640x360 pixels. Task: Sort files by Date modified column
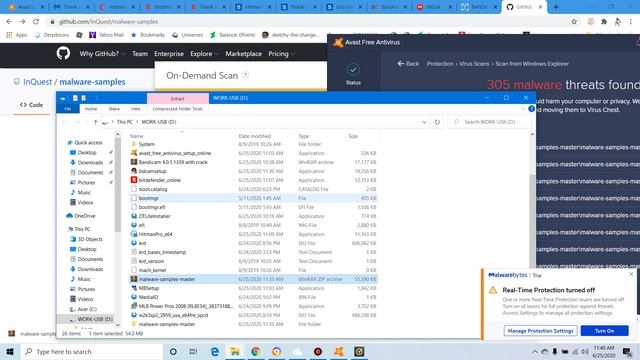(255, 136)
